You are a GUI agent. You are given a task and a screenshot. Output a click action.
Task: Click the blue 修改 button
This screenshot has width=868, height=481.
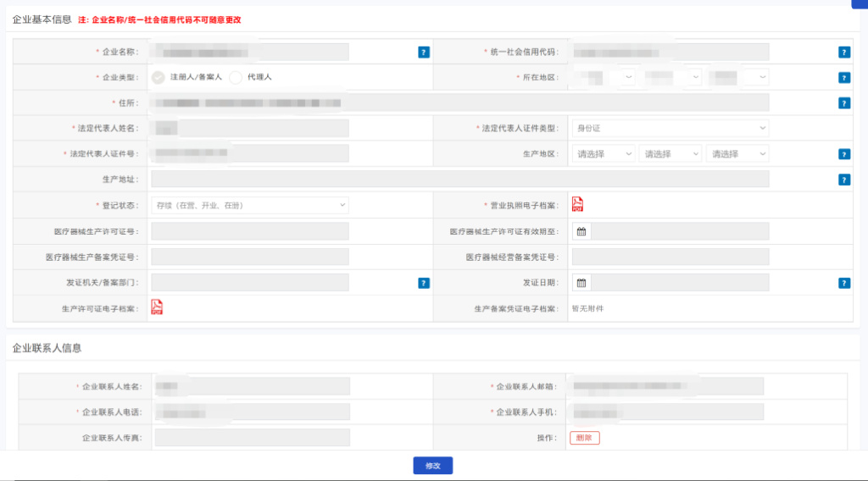433,466
